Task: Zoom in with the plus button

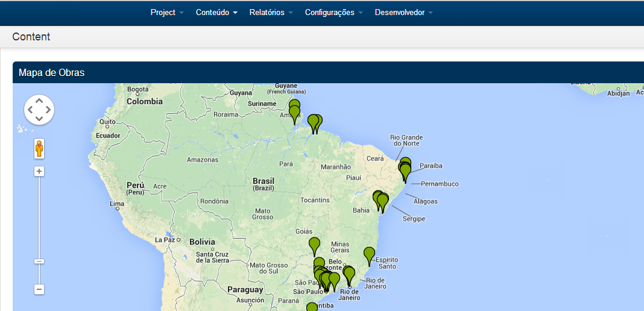Action: 39,171
